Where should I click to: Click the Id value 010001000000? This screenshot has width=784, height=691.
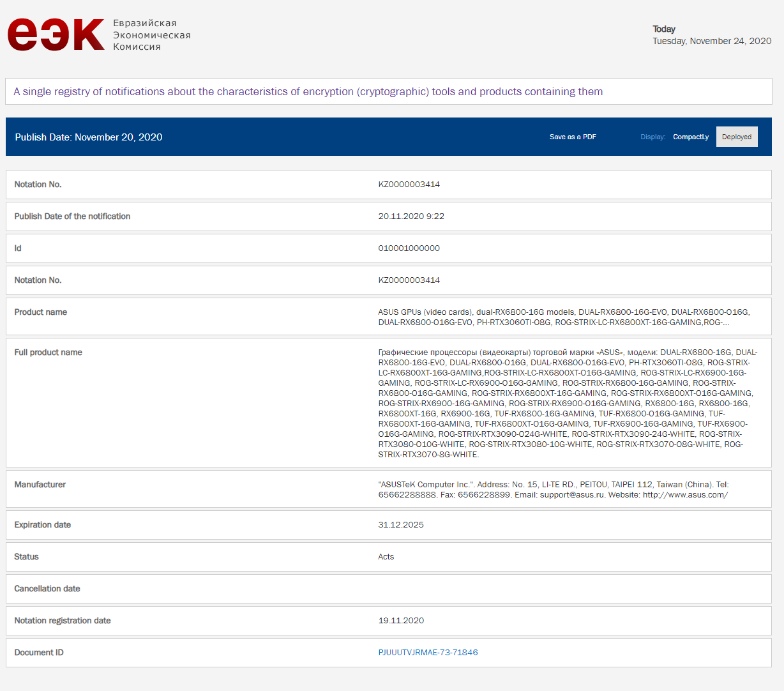[x=409, y=248]
